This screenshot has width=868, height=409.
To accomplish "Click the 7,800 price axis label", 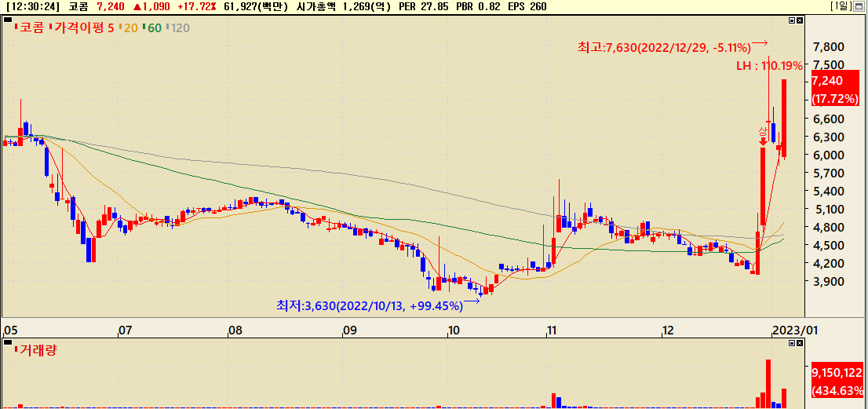I will point(828,47).
